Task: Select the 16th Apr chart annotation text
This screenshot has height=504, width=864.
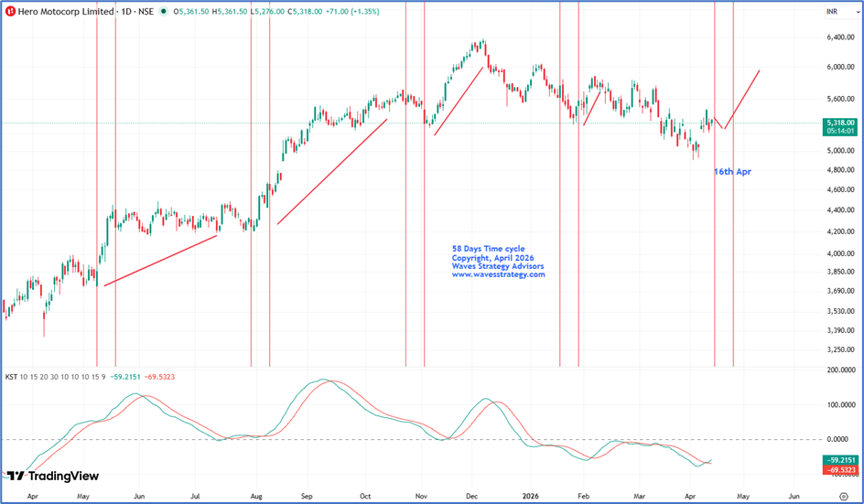Action: point(733,172)
